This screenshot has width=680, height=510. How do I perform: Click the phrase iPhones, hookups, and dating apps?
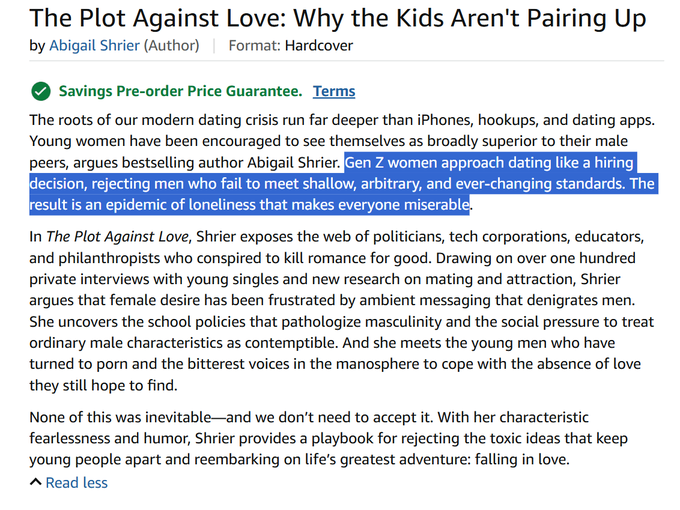coord(536,120)
